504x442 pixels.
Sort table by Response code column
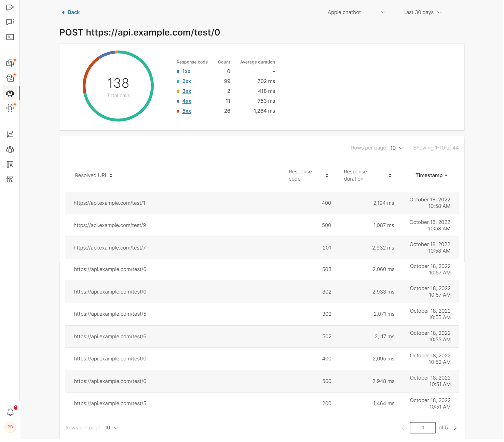tap(308, 175)
